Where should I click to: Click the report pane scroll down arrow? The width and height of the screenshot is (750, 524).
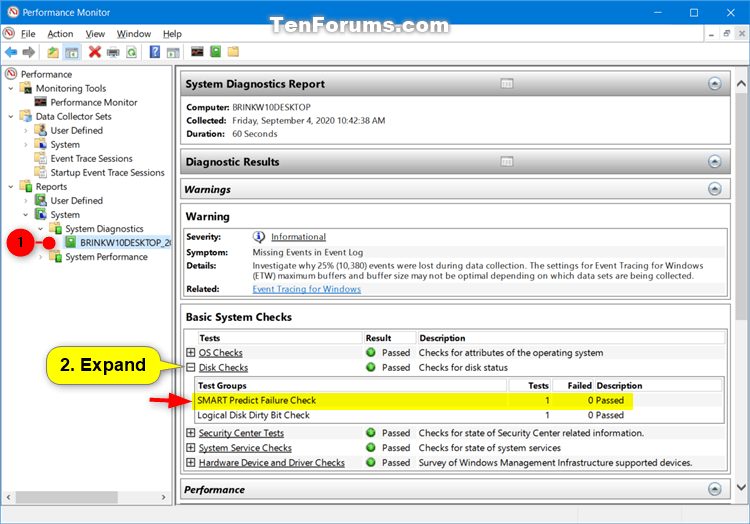(x=741, y=488)
